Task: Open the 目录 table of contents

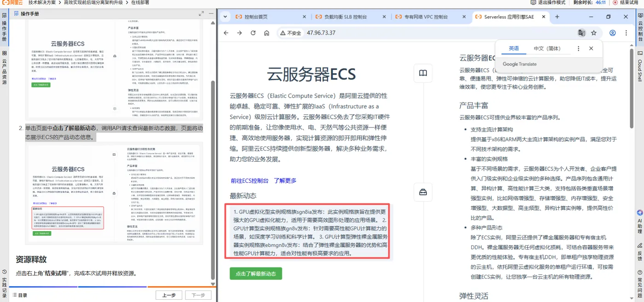Action: point(20,295)
